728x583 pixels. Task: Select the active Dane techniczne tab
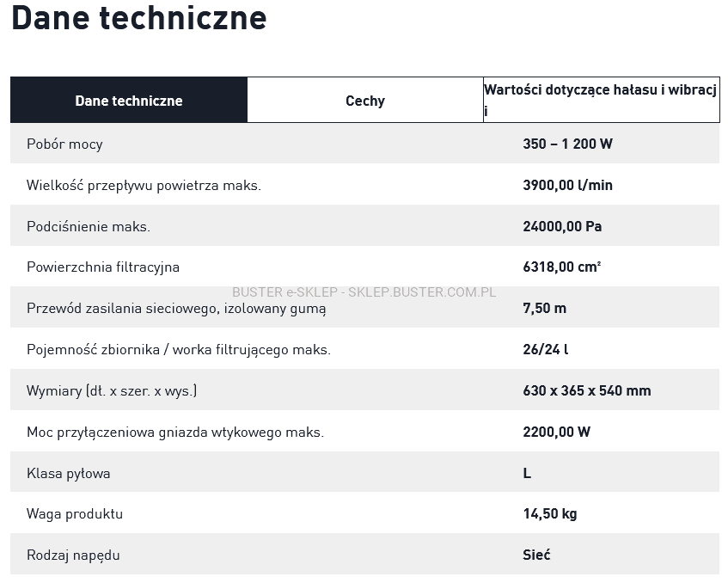click(x=129, y=101)
